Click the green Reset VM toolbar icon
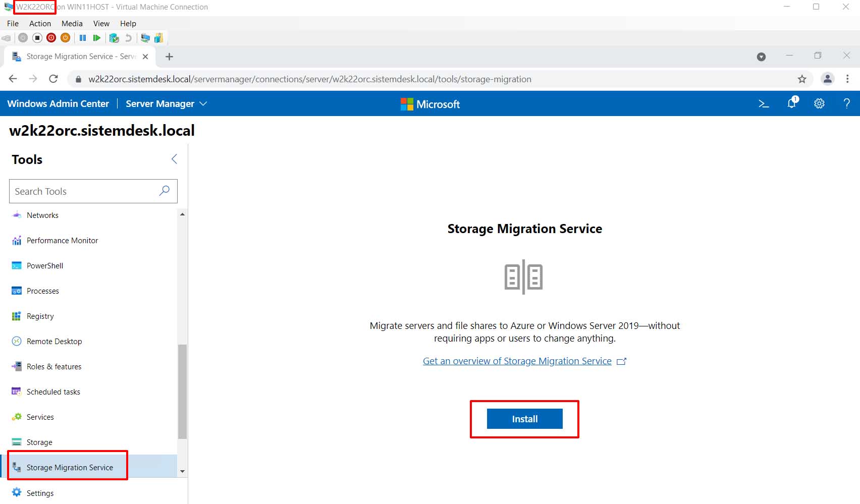Viewport: 860px width, 504px height. pyautogui.click(x=96, y=38)
